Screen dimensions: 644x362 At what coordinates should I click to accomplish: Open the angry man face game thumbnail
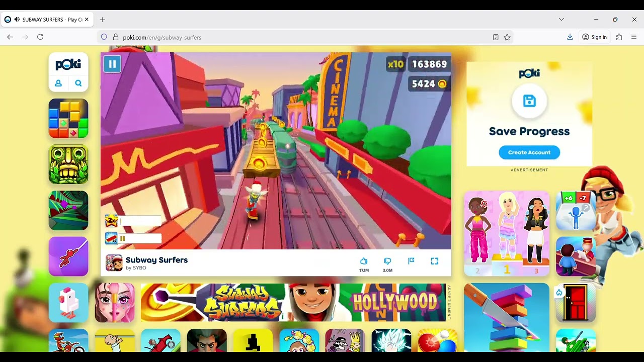pos(207,340)
